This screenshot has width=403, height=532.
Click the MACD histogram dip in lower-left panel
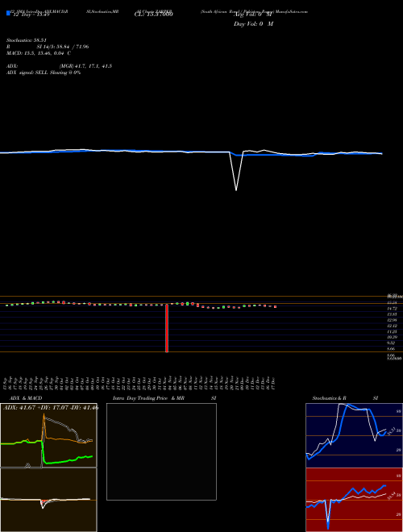pyautogui.click(x=43, y=504)
